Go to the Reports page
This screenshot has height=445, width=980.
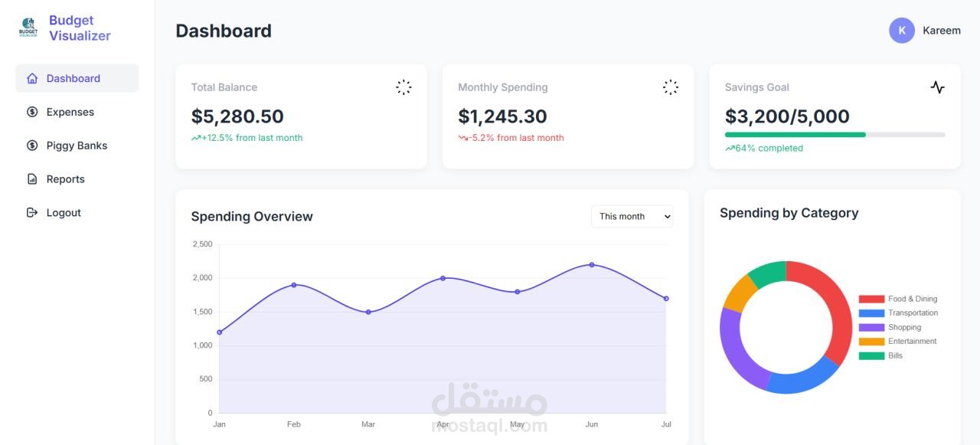(x=65, y=179)
